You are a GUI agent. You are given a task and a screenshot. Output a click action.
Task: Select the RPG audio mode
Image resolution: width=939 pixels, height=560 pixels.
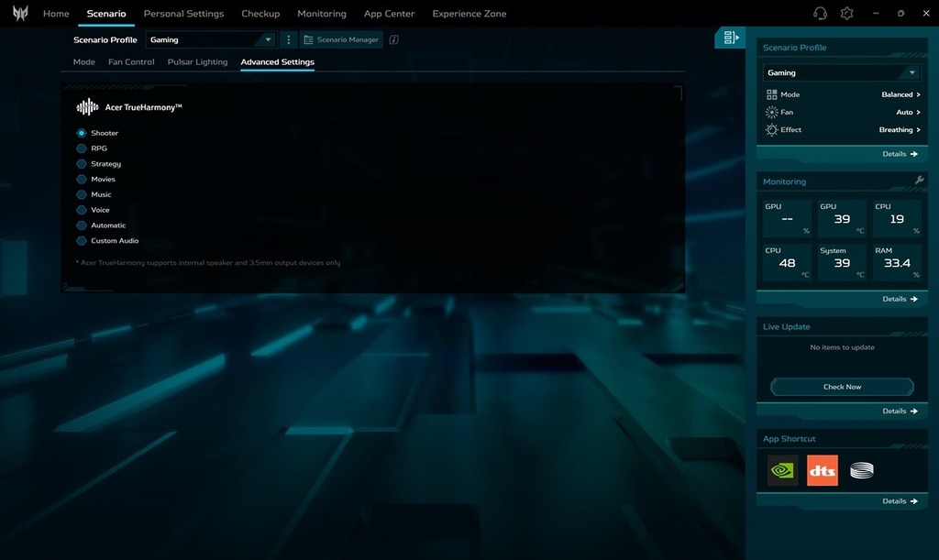click(93, 148)
